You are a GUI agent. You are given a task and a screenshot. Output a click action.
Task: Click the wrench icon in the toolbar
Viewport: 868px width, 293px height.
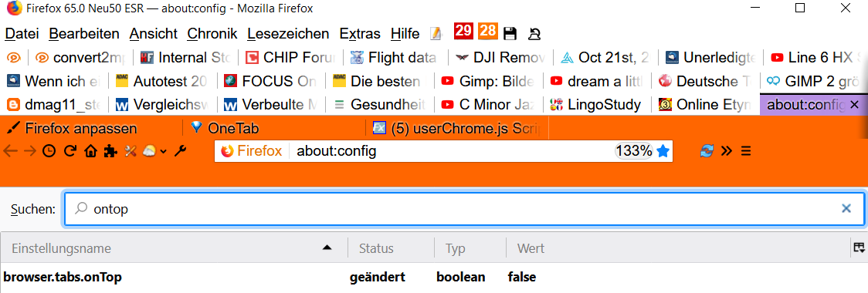[x=180, y=151]
